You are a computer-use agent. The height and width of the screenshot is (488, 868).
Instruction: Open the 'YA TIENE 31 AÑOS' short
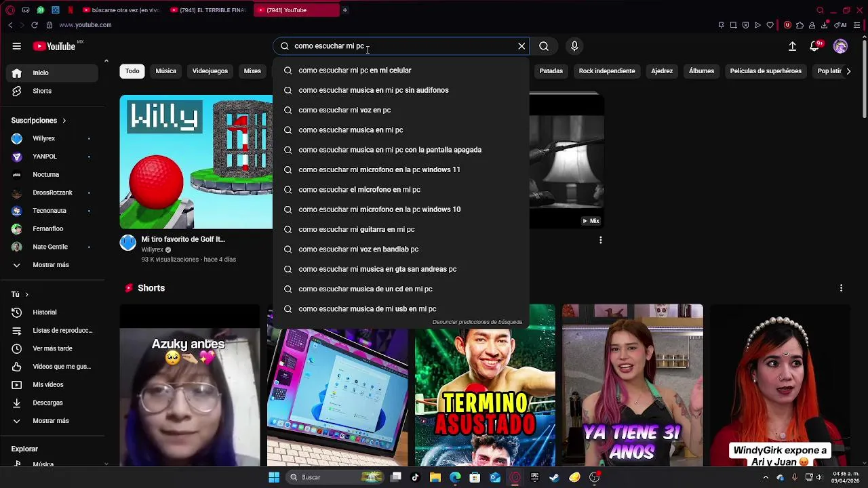click(632, 386)
